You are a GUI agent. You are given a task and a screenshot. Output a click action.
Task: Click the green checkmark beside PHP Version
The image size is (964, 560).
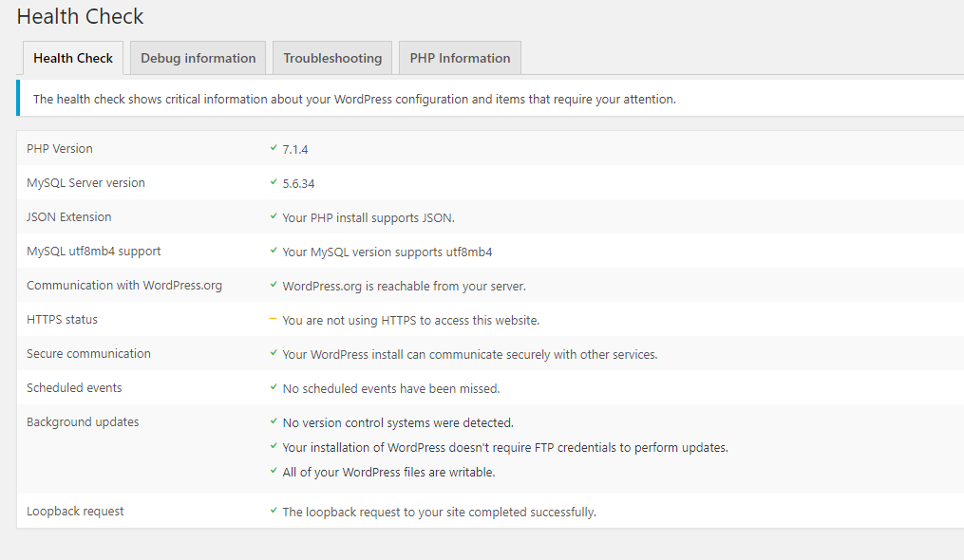pos(274,149)
